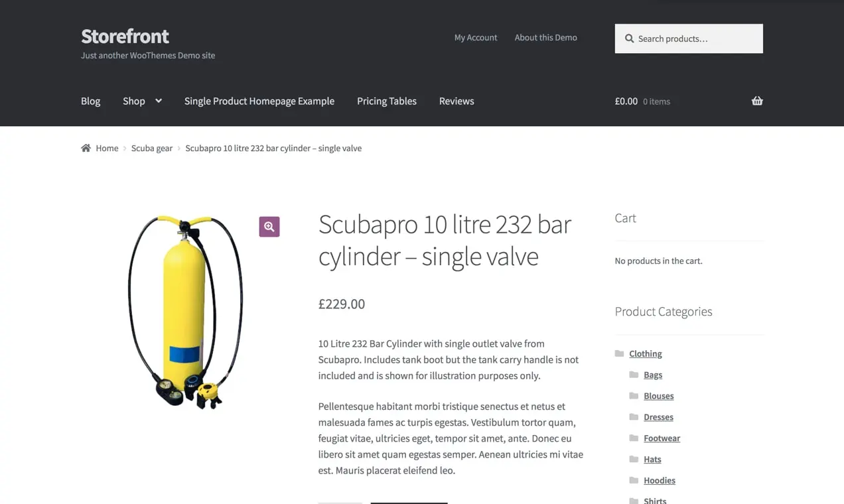Open the Blouses category link
This screenshot has width=844, height=504.
[x=658, y=396]
